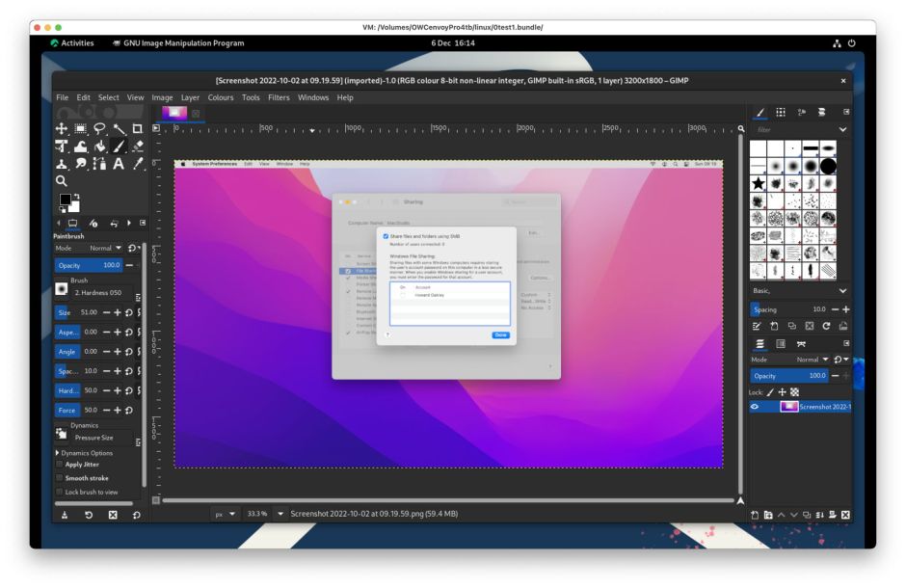The width and height of the screenshot is (906, 588).
Task: Open the Colours menu
Action: pyautogui.click(x=221, y=97)
